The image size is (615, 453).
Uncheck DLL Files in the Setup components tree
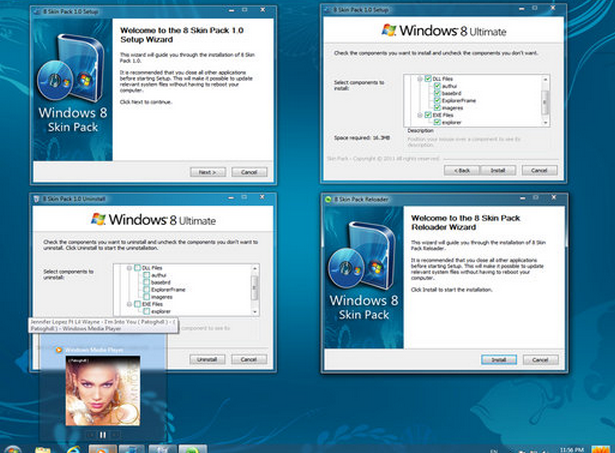click(x=428, y=79)
